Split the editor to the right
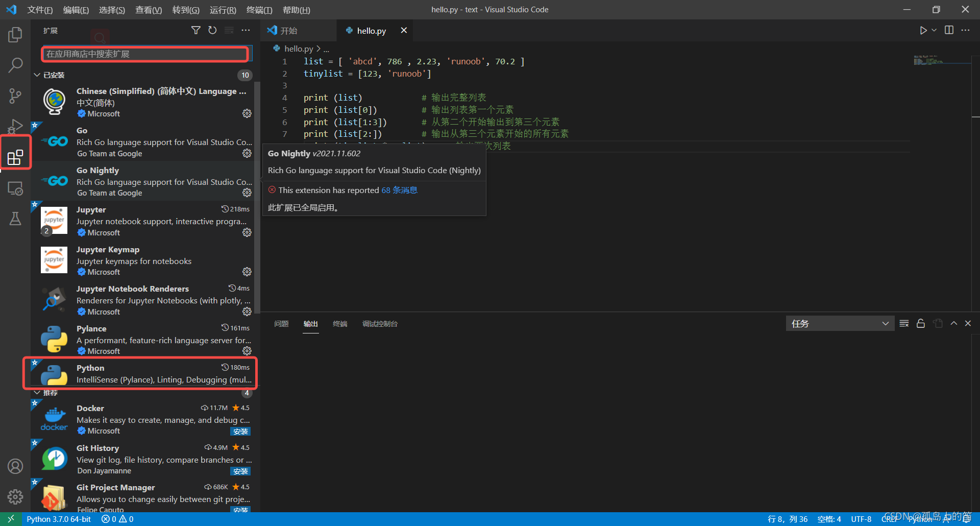Screen dimensions: 980x526 [949, 31]
